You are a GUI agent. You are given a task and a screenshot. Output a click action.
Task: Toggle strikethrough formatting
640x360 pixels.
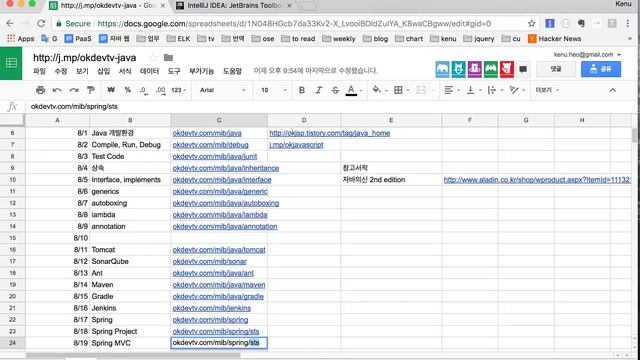335,90
